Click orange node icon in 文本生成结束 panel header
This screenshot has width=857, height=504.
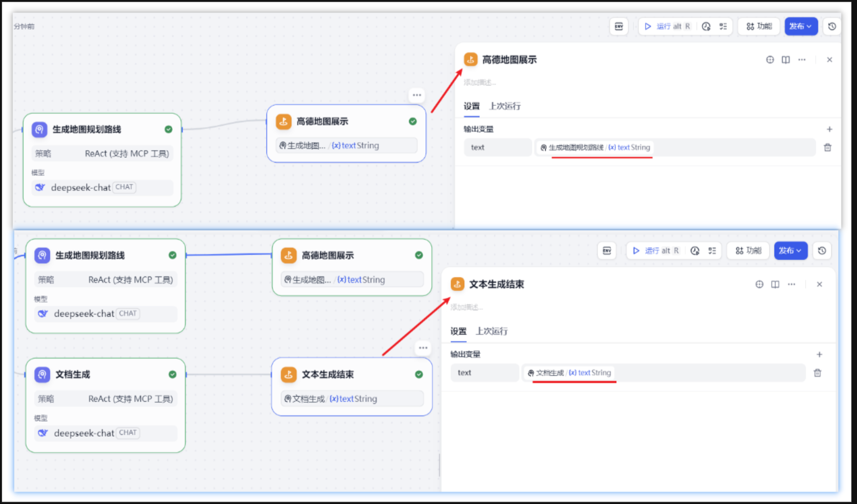pyautogui.click(x=457, y=284)
